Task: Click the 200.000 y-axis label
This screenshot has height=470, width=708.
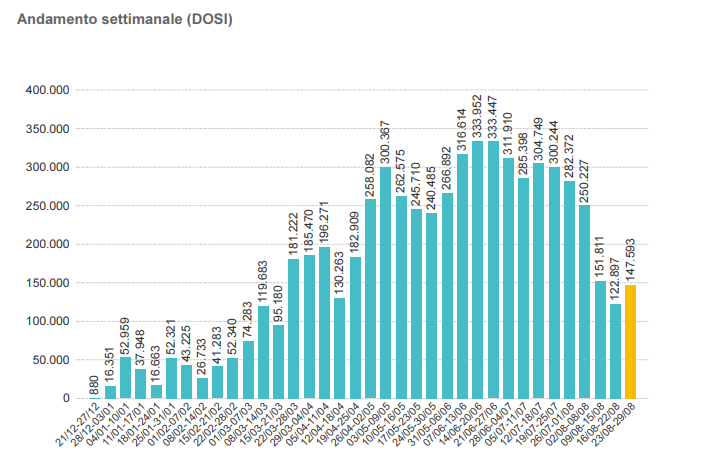Action: 46,244
